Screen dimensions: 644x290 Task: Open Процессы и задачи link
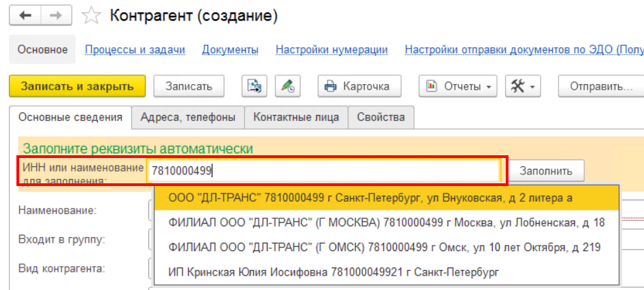pos(135,50)
